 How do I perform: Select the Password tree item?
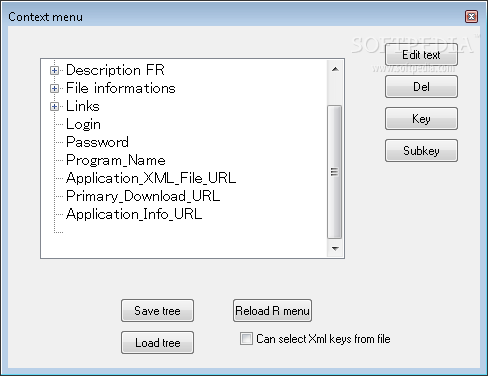[97, 142]
